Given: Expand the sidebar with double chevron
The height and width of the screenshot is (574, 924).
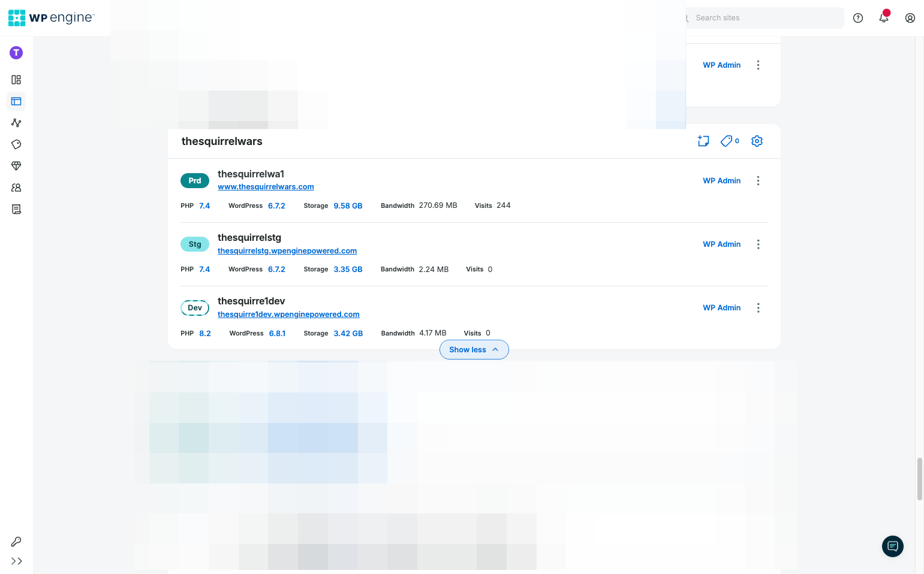Looking at the screenshot, I should click(x=17, y=561).
